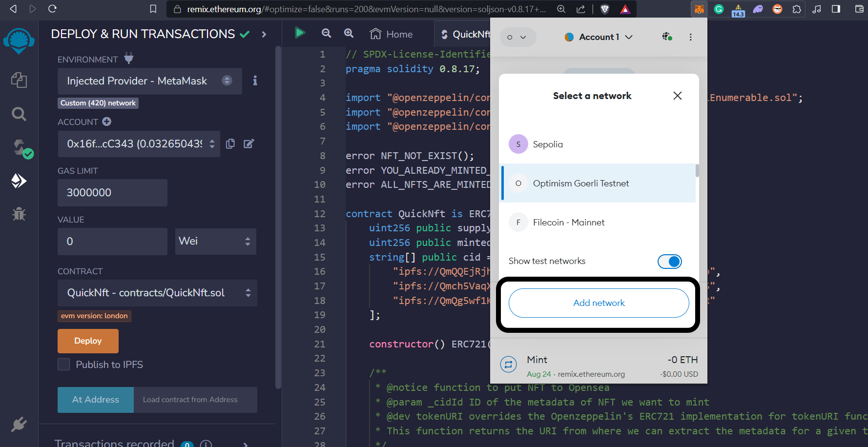Screen dimensions: 868x447
Task: Open the Search in files icon
Action: tap(19, 114)
